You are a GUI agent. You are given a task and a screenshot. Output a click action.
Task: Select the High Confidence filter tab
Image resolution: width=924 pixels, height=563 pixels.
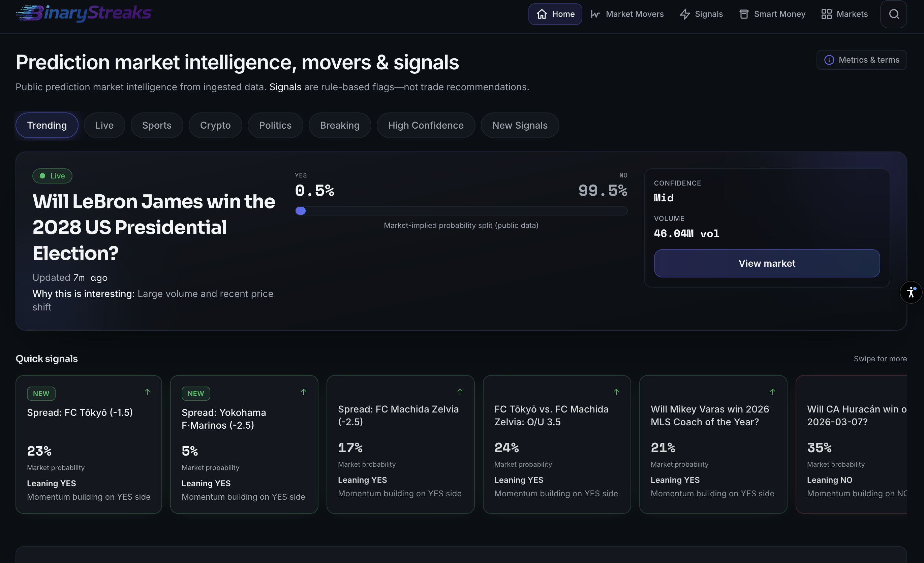426,125
